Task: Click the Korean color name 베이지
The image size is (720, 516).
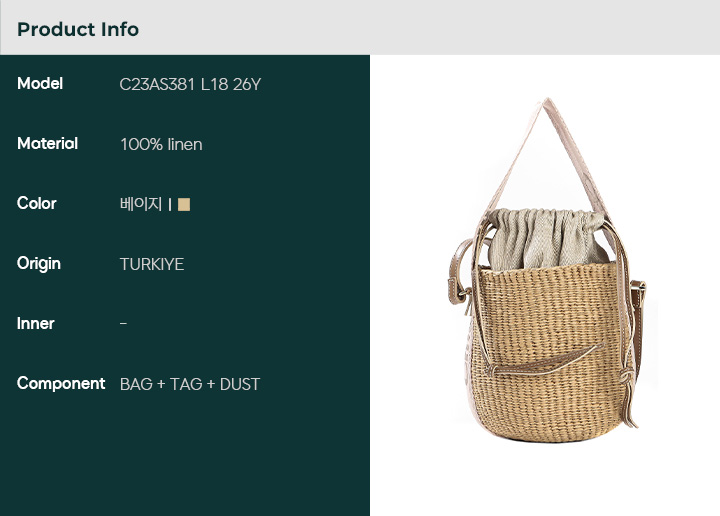Action: point(141,204)
